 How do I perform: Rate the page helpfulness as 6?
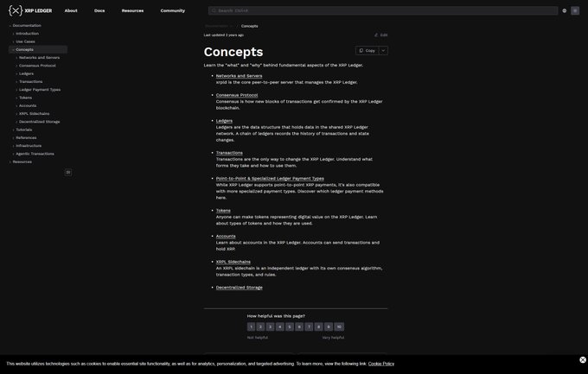tap(299, 326)
